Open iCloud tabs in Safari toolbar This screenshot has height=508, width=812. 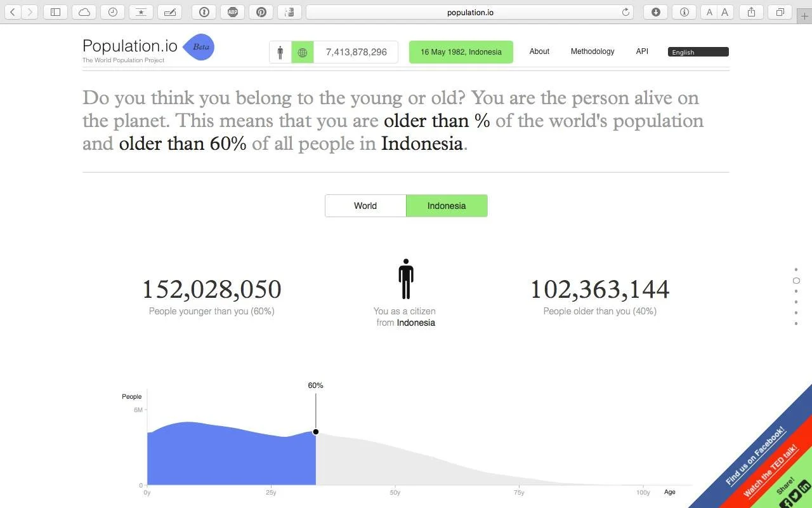pyautogui.click(x=84, y=12)
